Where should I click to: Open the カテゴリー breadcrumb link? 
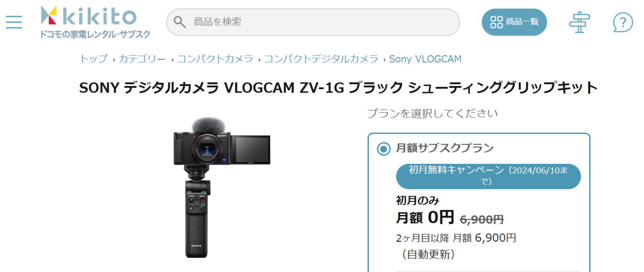(x=142, y=59)
